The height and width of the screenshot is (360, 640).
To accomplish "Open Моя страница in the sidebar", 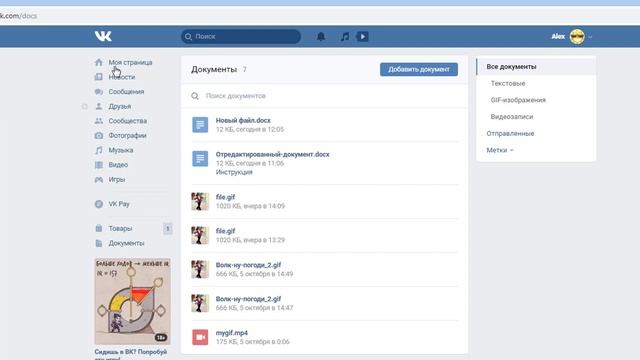I will tap(130, 62).
